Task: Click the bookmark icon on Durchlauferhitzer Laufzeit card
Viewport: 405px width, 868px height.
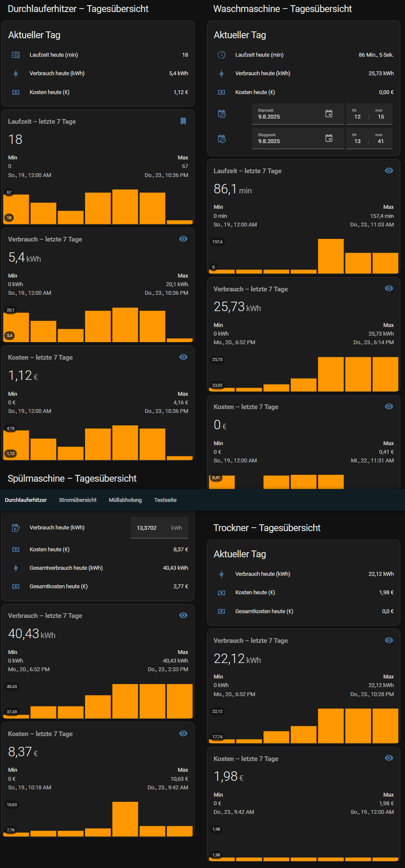Action: [183, 121]
